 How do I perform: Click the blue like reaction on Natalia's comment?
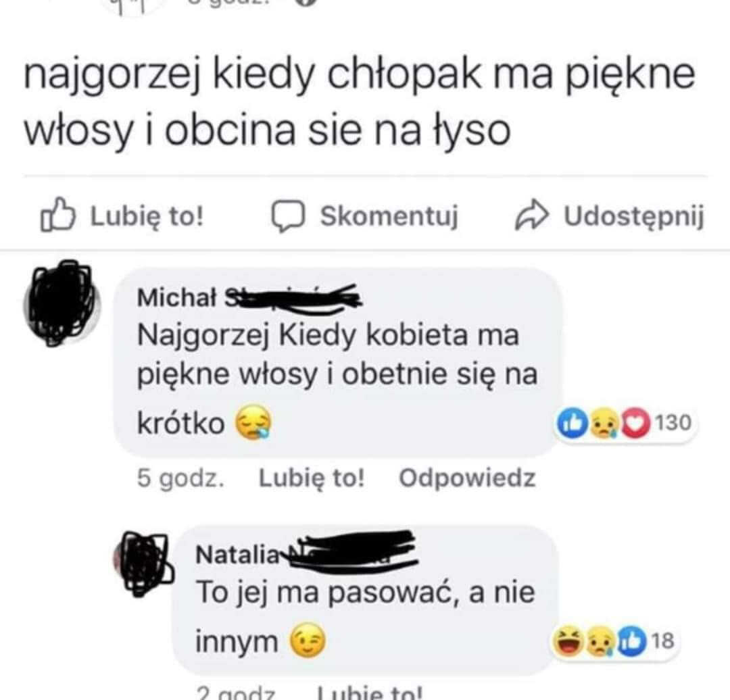pyautogui.click(x=633, y=641)
